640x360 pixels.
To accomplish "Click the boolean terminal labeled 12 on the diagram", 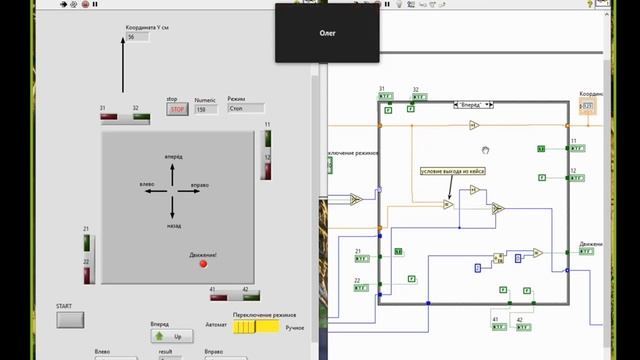I will pos(578,178).
